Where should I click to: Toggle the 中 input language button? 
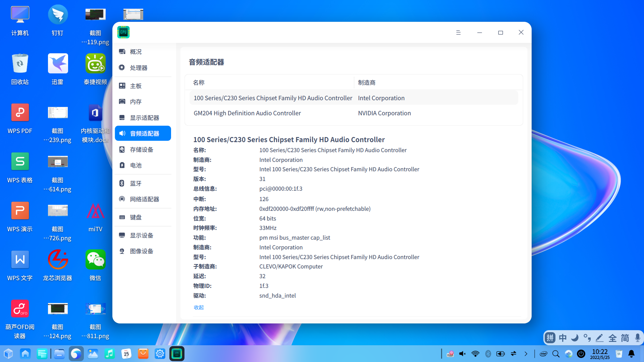563,338
